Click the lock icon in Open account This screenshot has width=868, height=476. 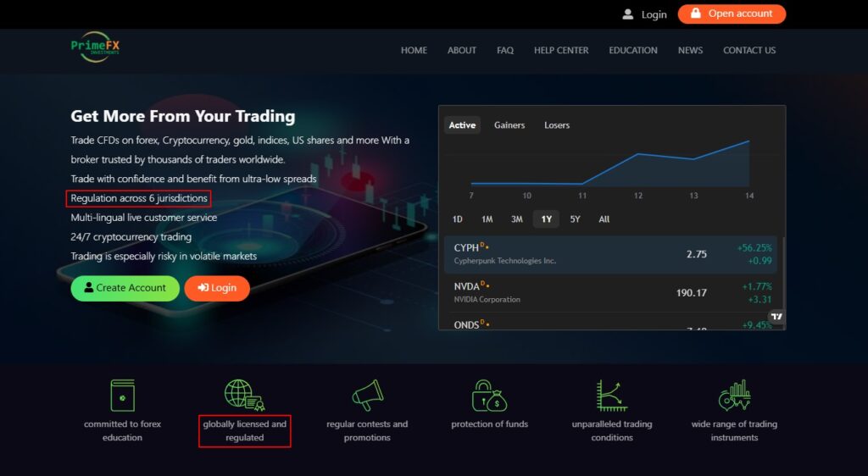tap(696, 14)
